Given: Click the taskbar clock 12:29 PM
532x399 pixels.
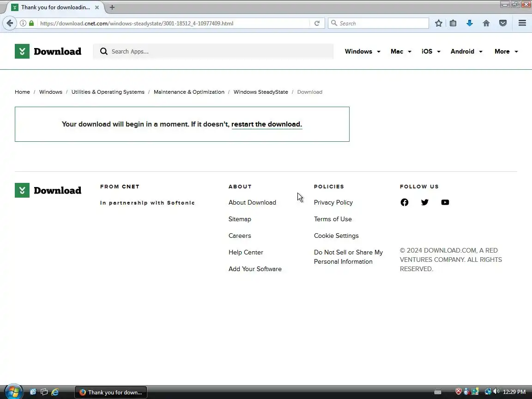Looking at the screenshot, I should (x=514, y=392).
